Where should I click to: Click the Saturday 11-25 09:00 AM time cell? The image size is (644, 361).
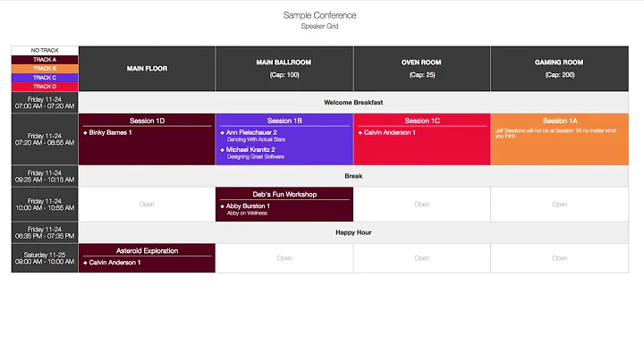[x=45, y=258]
